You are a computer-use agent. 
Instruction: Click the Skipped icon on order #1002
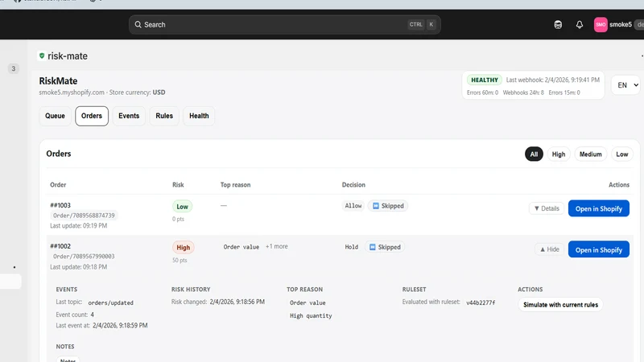click(x=373, y=247)
